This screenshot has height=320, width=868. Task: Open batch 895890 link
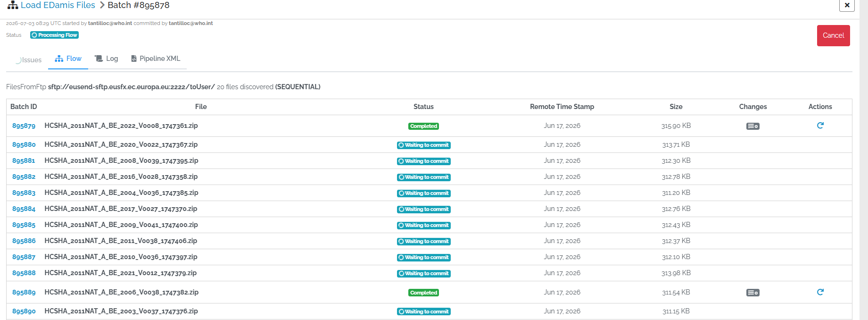pyautogui.click(x=24, y=312)
